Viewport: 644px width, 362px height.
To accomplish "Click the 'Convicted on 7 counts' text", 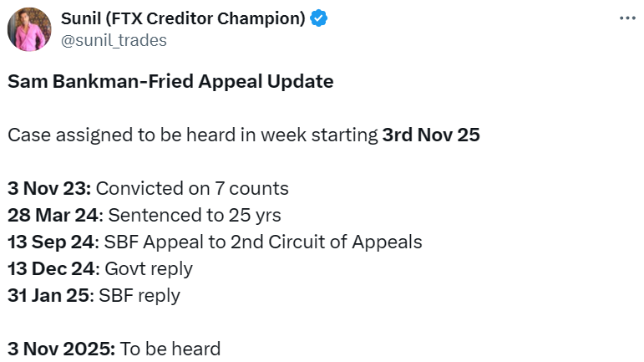I will point(197,188).
